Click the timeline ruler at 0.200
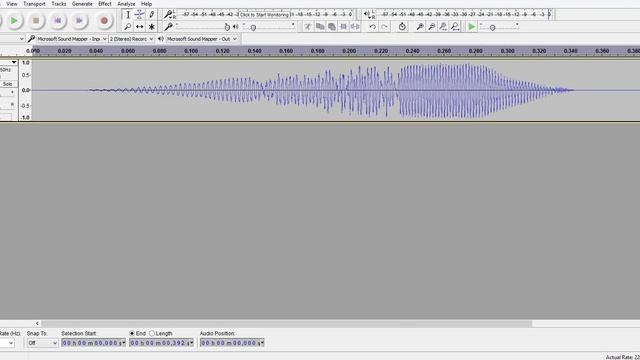 pos(349,51)
